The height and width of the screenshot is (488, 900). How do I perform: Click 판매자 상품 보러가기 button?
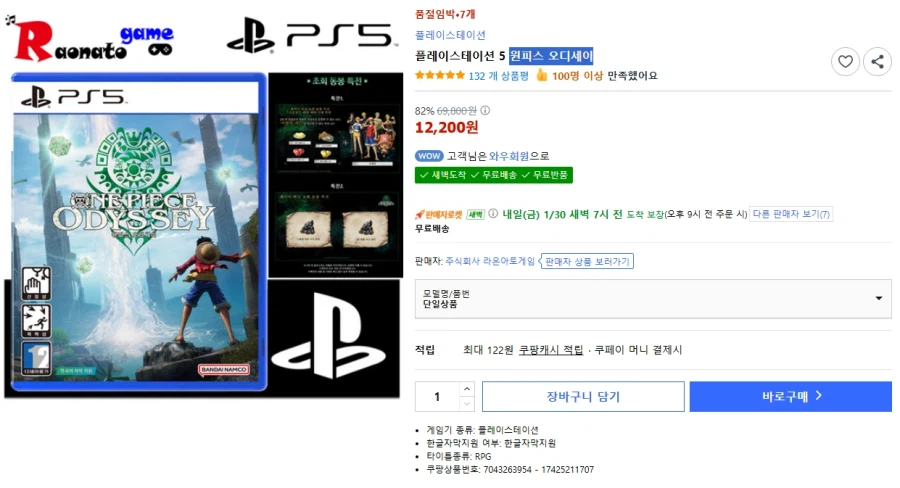[587, 261]
